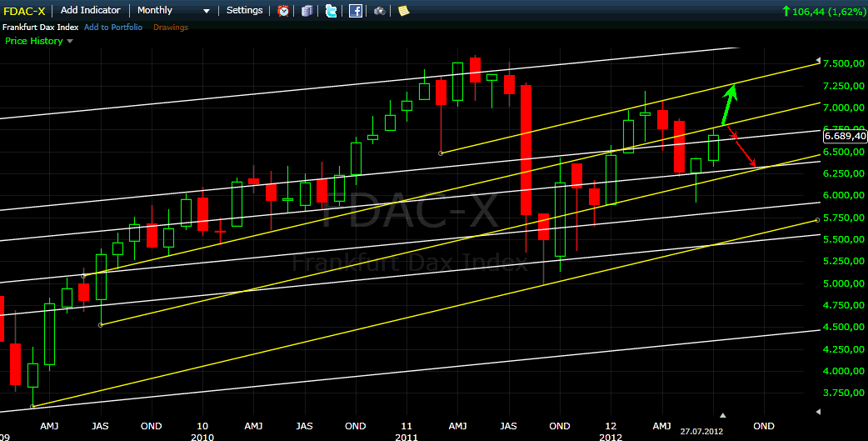Viewport: 868px width, 441px height.
Task: Open the Drawings link
Action: point(171,28)
